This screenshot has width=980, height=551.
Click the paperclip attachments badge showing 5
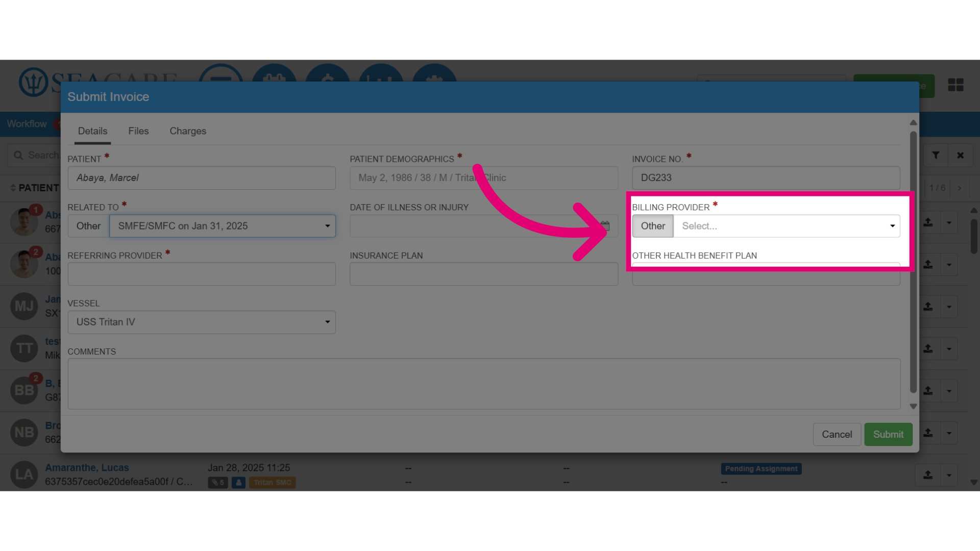(x=218, y=483)
